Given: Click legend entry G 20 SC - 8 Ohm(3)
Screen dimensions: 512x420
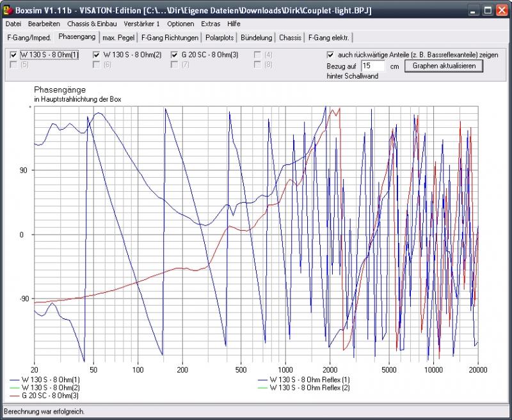Looking at the screenshot, I should (x=44, y=396).
